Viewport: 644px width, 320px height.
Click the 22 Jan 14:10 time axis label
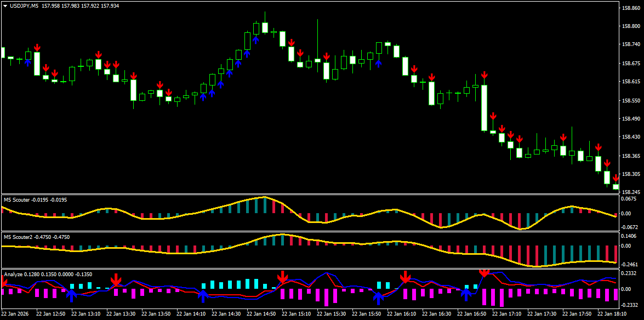[191, 314]
